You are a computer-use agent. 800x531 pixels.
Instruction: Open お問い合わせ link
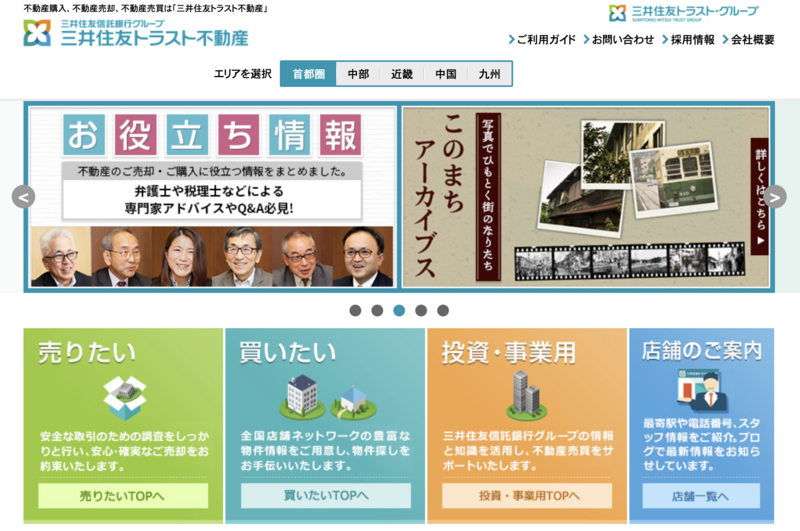618,40
